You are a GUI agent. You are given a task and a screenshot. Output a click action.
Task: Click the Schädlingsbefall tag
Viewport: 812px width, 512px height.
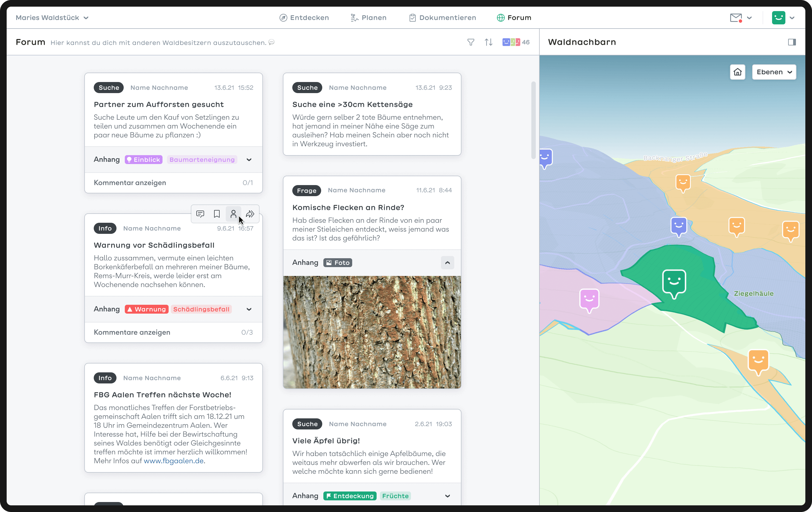pyautogui.click(x=201, y=309)
